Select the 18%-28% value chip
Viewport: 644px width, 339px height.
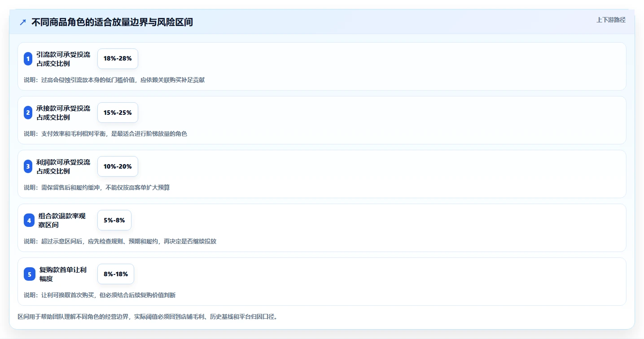click(118, 59)
